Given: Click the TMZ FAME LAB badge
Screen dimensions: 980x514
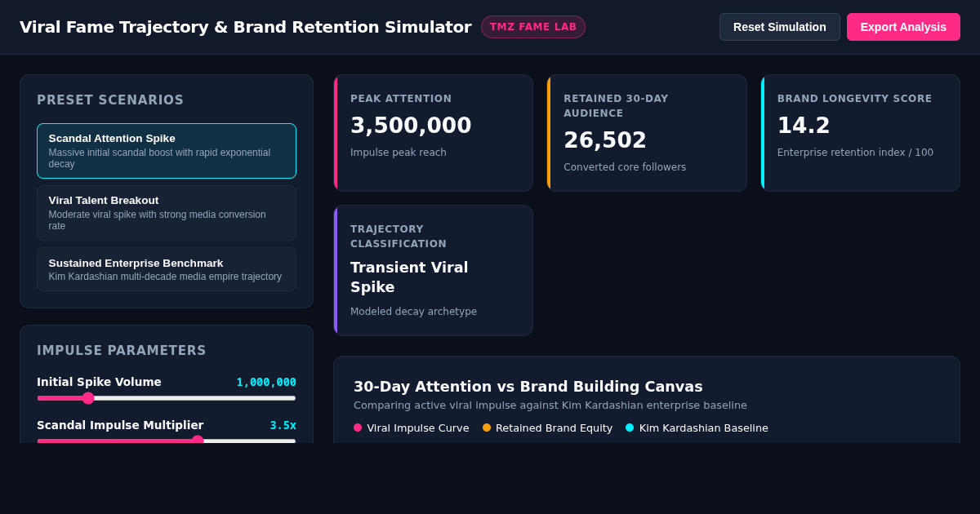Looking at the screenshot, I should (533, 27).
